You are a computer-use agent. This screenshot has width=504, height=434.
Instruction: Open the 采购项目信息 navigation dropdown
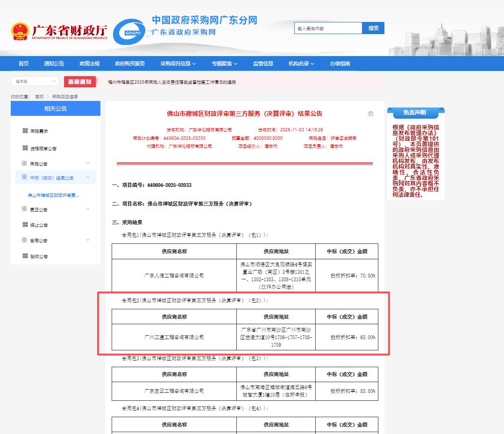pos(178,64)
